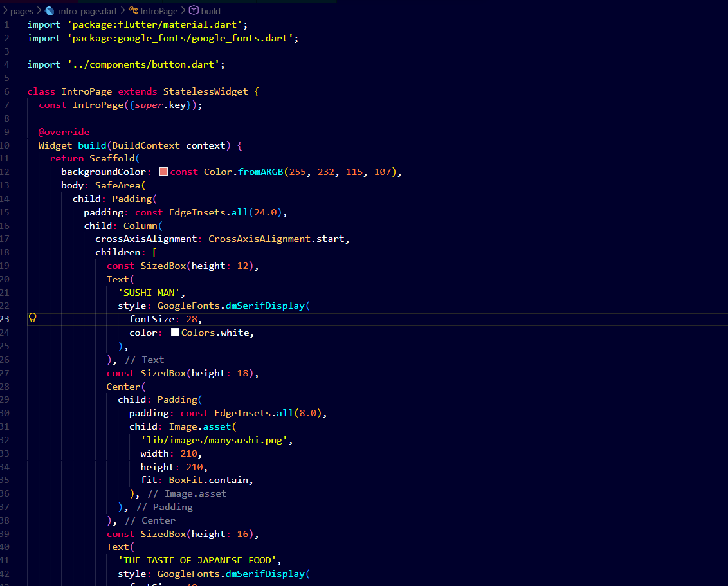Click the 'lib/images/manysushi.png' asset path
This screenshot has width=728, height=586.
(214, 440)
